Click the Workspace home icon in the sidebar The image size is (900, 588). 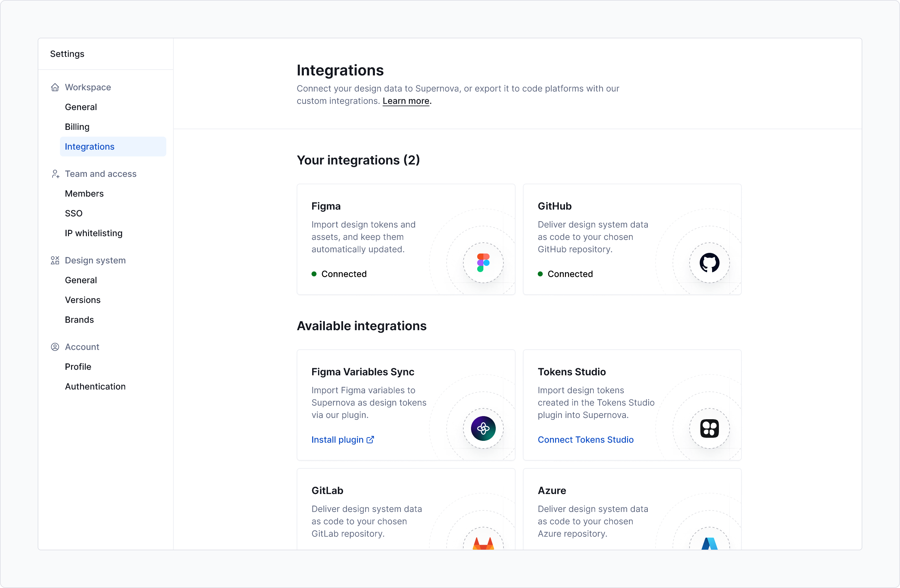pos(55,87)
